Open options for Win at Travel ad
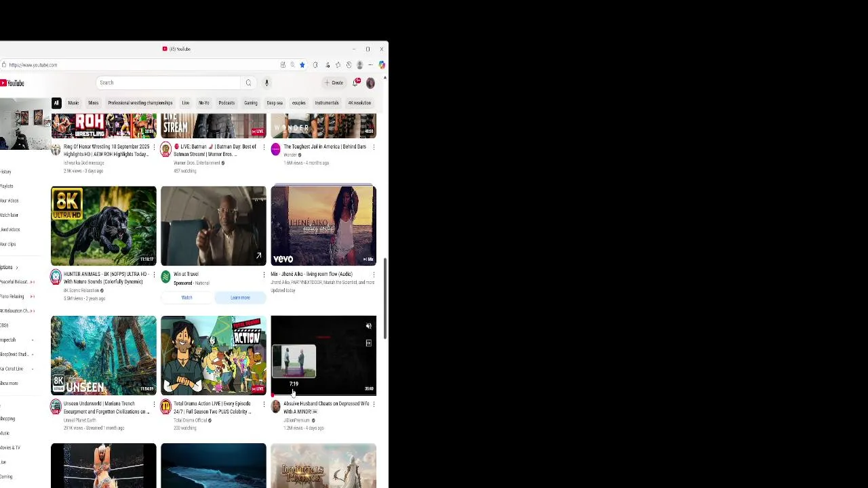This screenshot has width=868, height=488. (x=264, y=274)
